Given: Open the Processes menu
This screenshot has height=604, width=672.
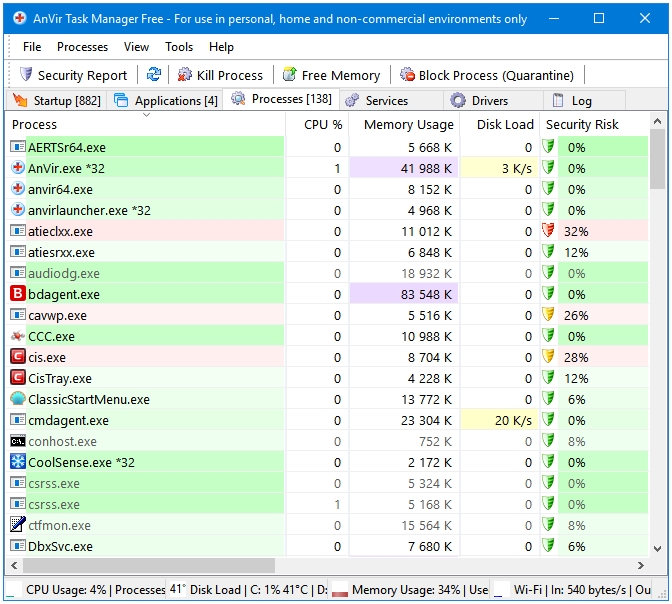Looking at the screenshot, I should 82,47.
